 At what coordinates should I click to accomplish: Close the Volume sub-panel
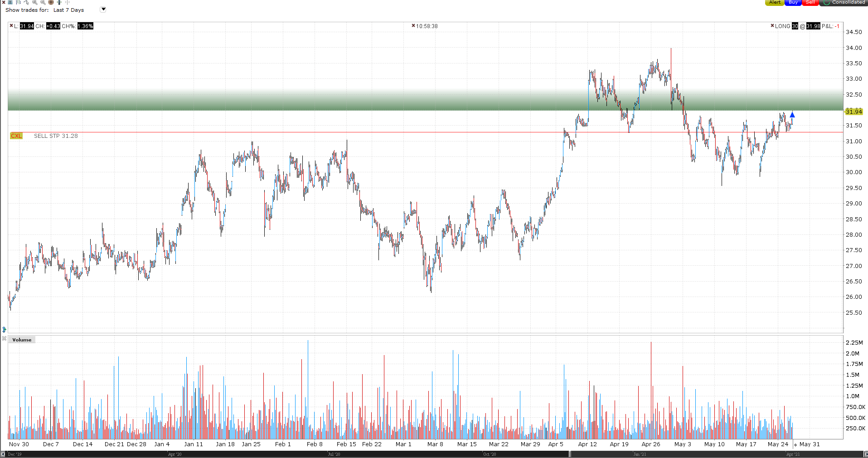coord(4,338)
